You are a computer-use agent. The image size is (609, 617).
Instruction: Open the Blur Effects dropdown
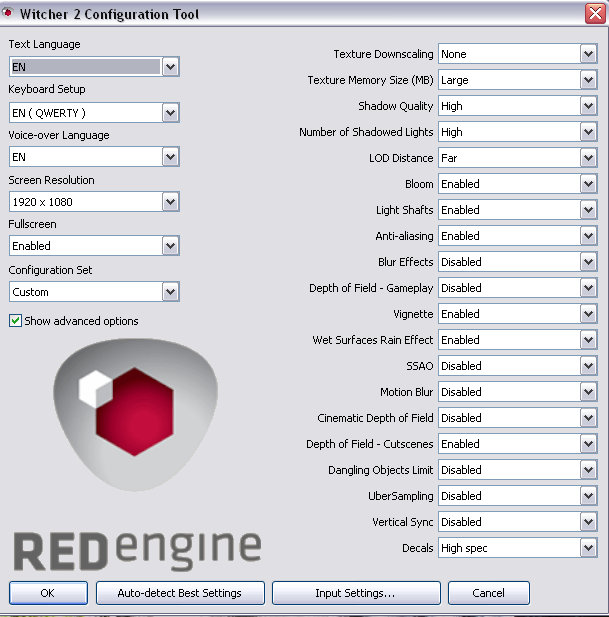click(x=518, y=262)
